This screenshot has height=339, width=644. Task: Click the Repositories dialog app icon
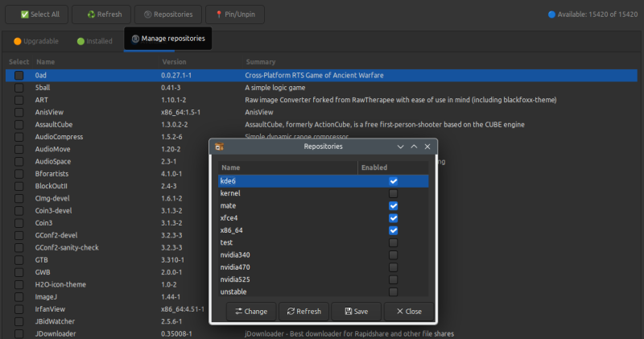pyautogui.click(x=219, y=147)
